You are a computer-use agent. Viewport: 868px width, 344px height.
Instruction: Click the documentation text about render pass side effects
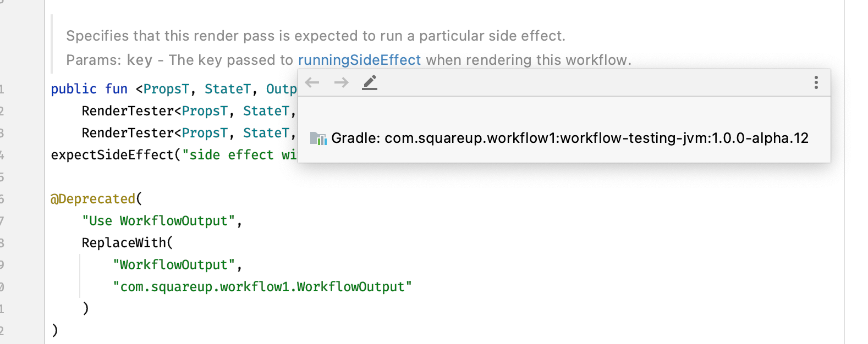(x=316, y=35)
